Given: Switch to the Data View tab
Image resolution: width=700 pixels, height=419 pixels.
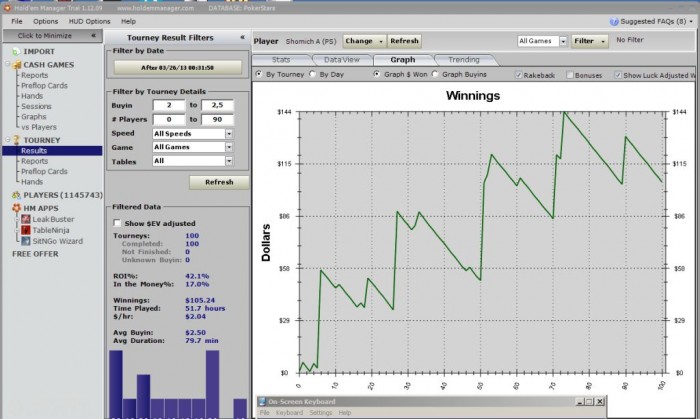Looking at the screenshot, I should (x=342, y=60).
